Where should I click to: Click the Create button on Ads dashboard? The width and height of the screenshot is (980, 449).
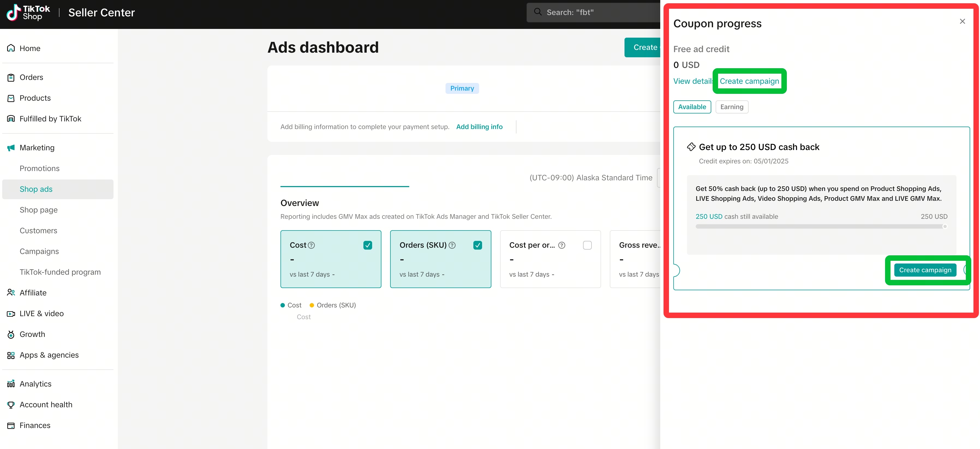(x=643, y=47)
